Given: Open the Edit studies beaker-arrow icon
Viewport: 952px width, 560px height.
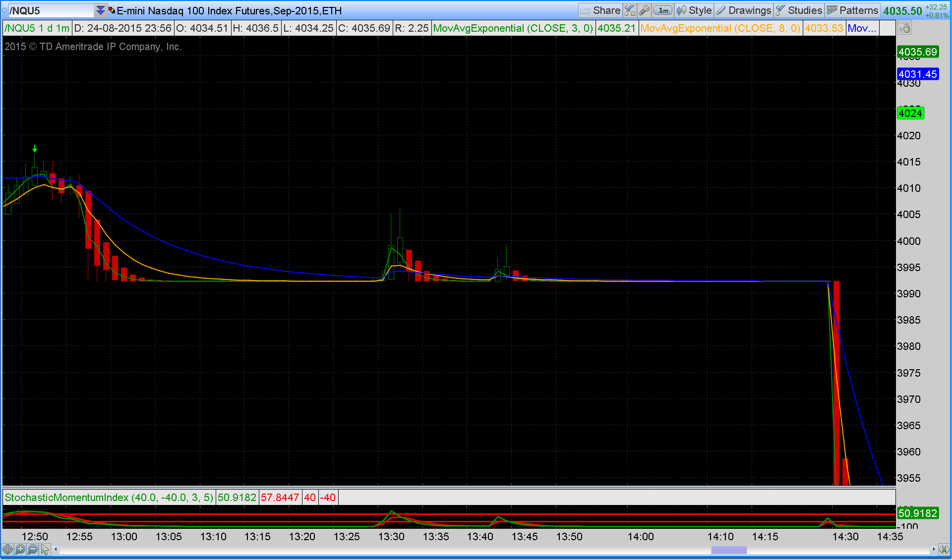Looking at the screenshot, I should [x=630, y=10].
